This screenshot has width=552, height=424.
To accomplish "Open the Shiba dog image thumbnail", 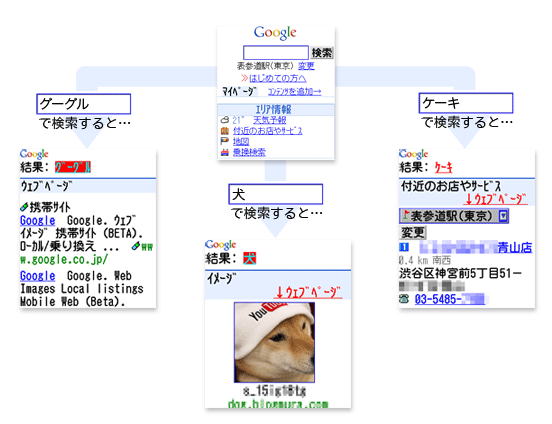I will 274,342.
